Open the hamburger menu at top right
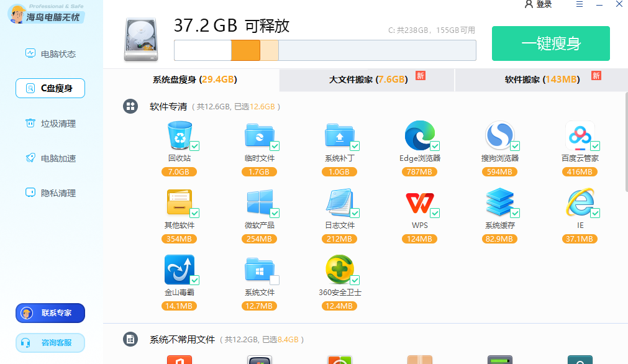 pos(579,5)
